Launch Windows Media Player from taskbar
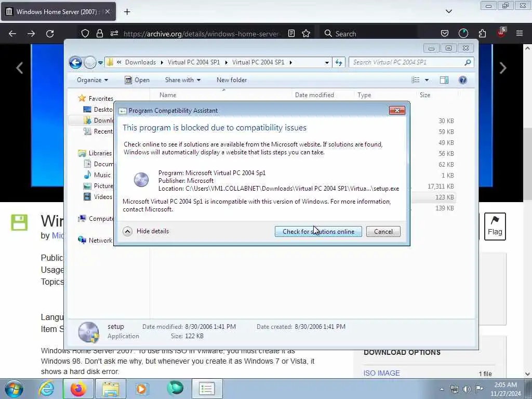The width and height of the screenshot is (532, 399). 141,389
